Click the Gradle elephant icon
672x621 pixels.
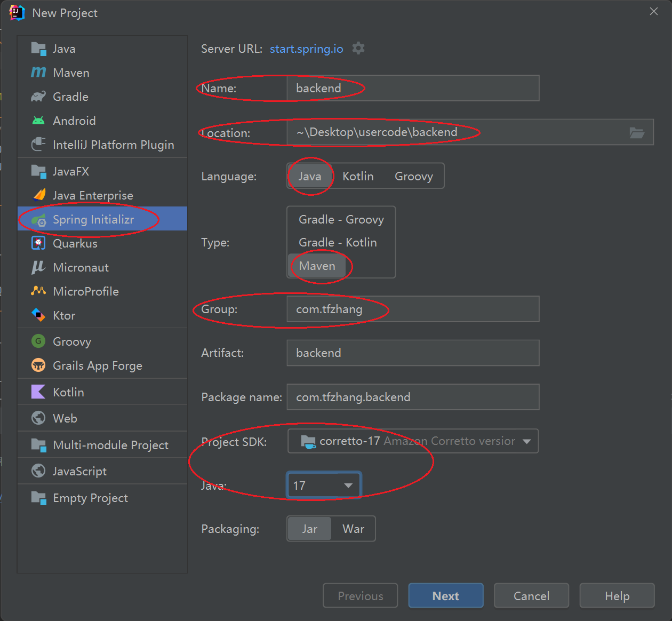[38, 97]
